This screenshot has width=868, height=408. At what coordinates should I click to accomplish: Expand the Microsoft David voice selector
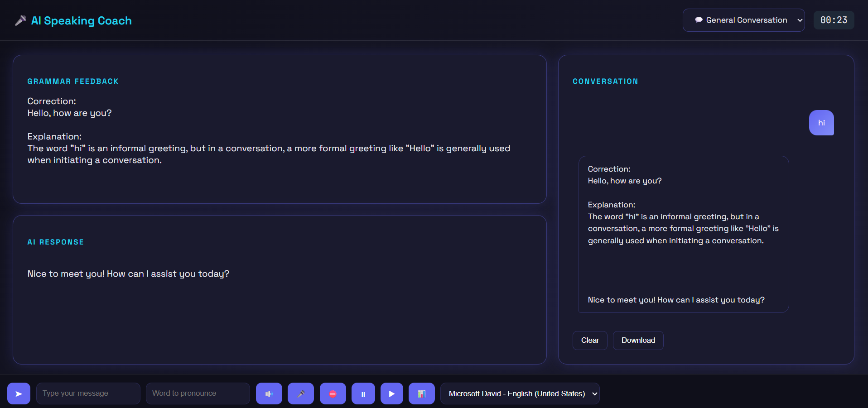pos(520,394)
